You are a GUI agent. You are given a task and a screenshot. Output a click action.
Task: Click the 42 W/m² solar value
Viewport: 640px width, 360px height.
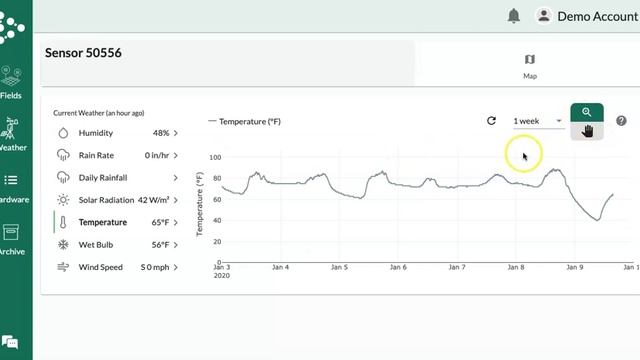click(153, 200)
